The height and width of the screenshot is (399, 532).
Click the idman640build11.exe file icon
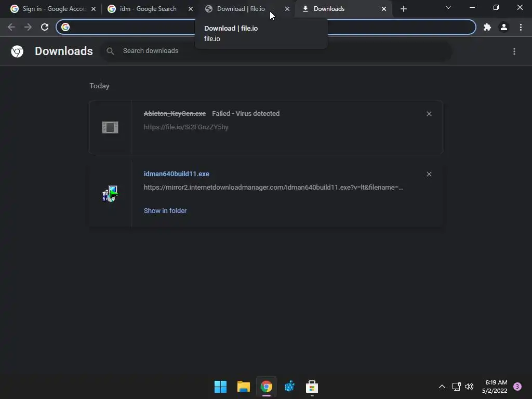(x=110, y=193)
